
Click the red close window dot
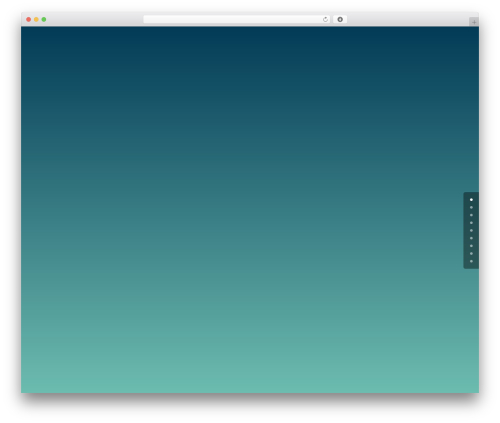pyautogui.click(x=29, y=20)
